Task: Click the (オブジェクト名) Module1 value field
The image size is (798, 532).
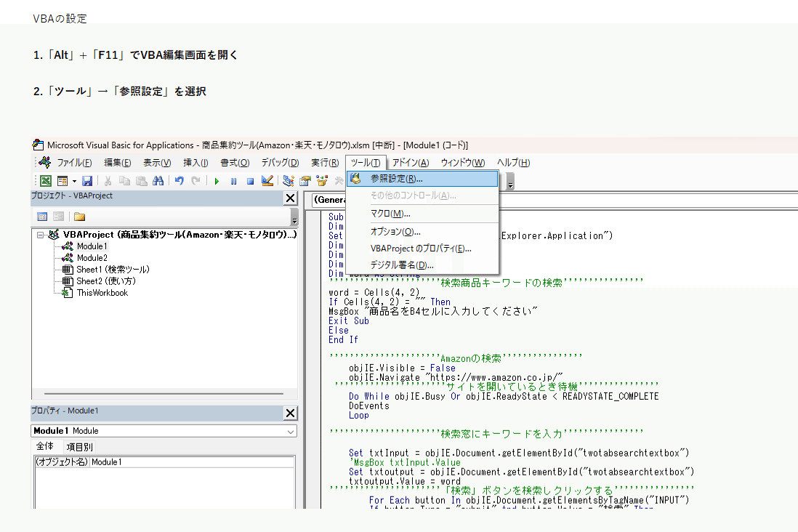Action: coord(192,462)
